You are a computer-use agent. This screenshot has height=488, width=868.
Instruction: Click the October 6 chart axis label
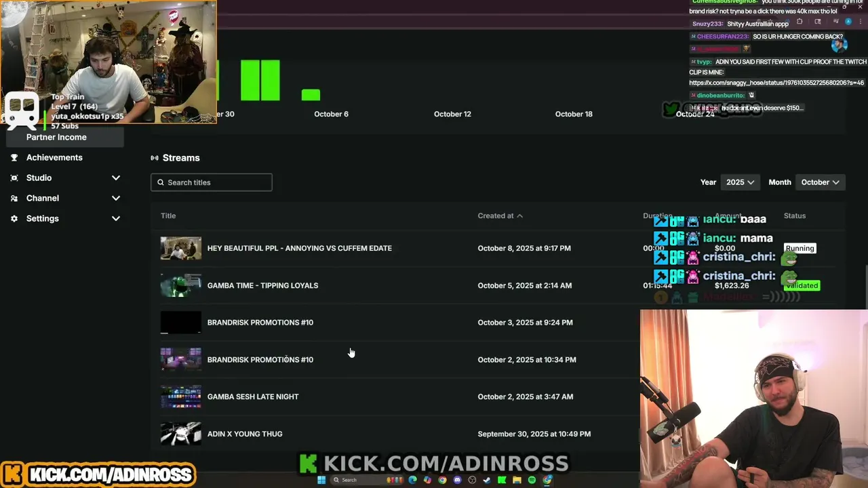[331, 114]
